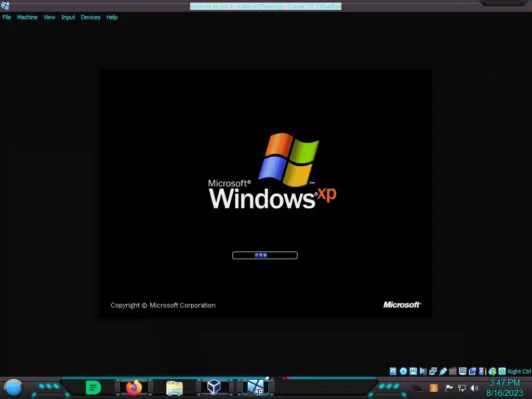Open the Input menu

point(68,17)
